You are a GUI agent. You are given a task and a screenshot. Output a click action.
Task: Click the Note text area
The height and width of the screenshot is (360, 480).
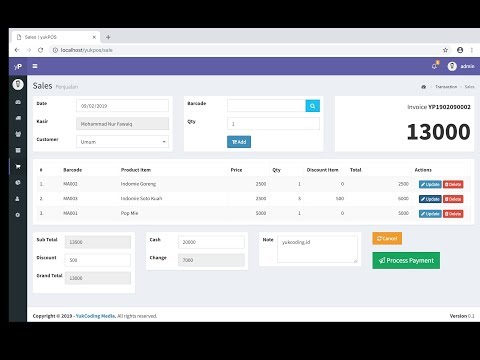[317, 249]
